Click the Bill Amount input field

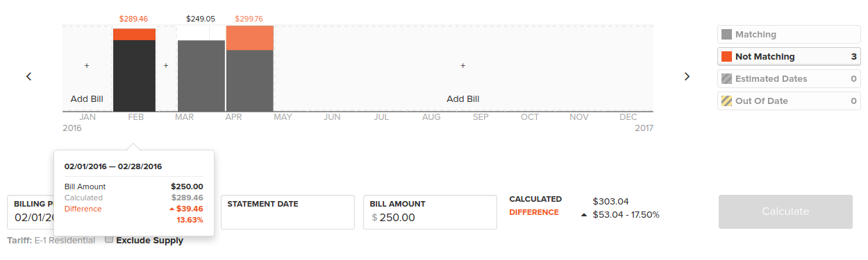point(430,212)
